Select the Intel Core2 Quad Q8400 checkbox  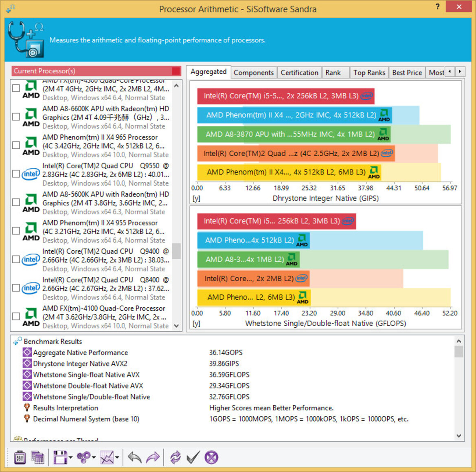pyautogui.click(x=16, y=288)
